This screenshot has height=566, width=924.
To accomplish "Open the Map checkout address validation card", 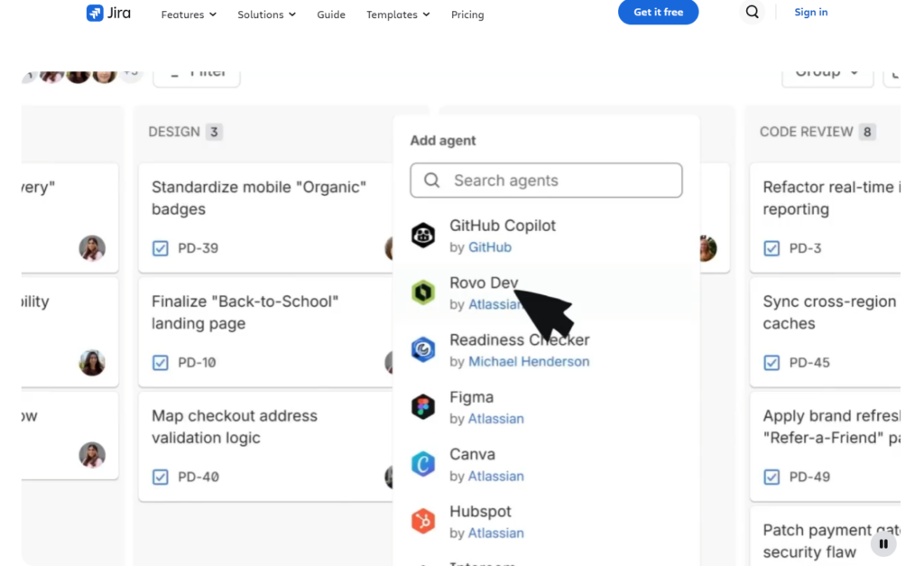I will point(265,446).
